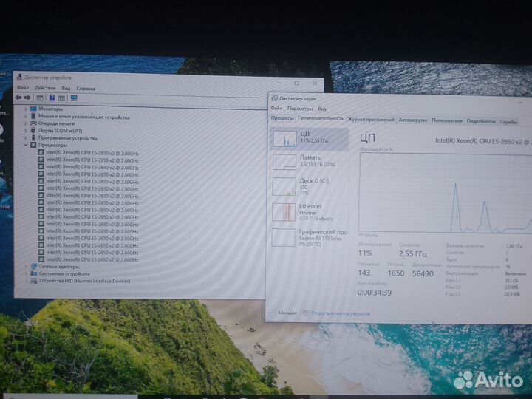Select the Память performance thumbnail
Screen dimensions: 532x399
[x=284, y=162]
